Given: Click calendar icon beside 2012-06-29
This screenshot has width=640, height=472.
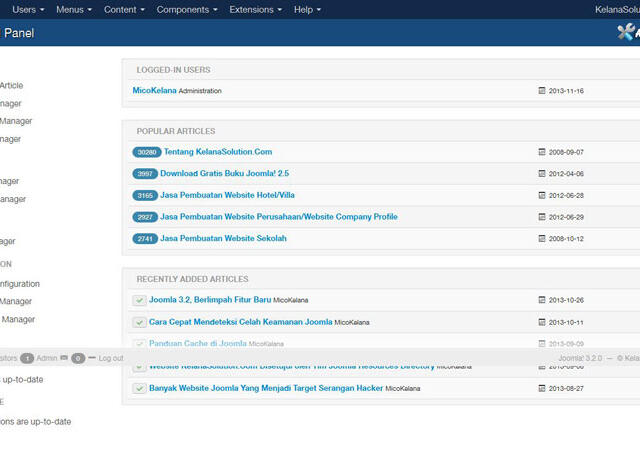Looking at the screenshot, I should [542, 217].
